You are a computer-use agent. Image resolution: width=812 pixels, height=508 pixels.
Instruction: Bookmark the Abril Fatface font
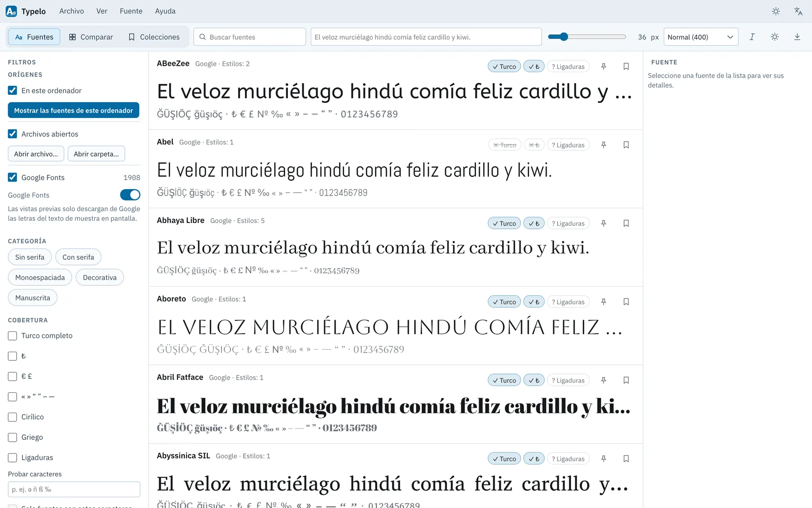626,380
